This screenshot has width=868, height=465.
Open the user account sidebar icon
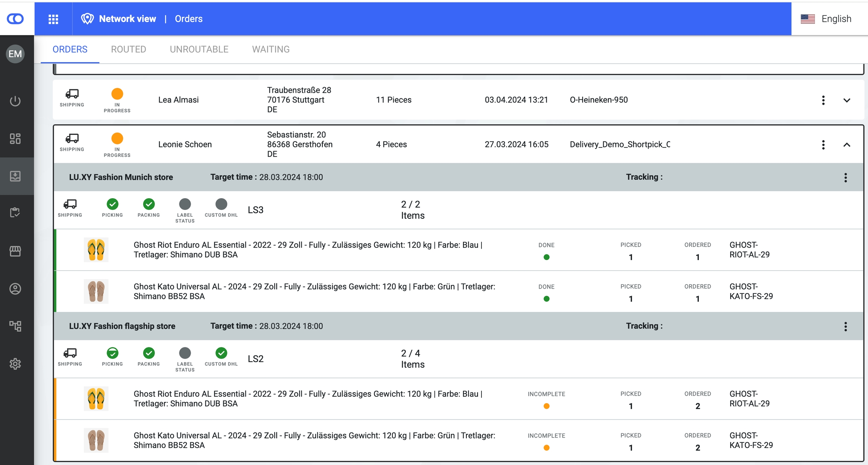tap(15, 289)
